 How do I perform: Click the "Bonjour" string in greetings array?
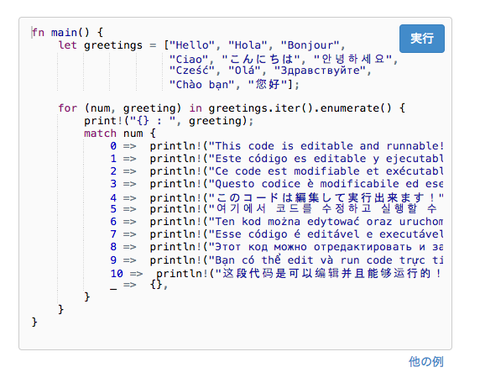(x=309, y=45)
